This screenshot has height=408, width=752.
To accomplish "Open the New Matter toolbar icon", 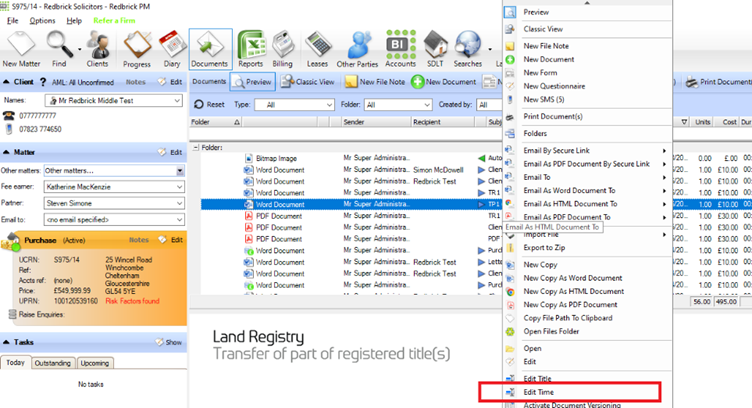I will 21,47.
